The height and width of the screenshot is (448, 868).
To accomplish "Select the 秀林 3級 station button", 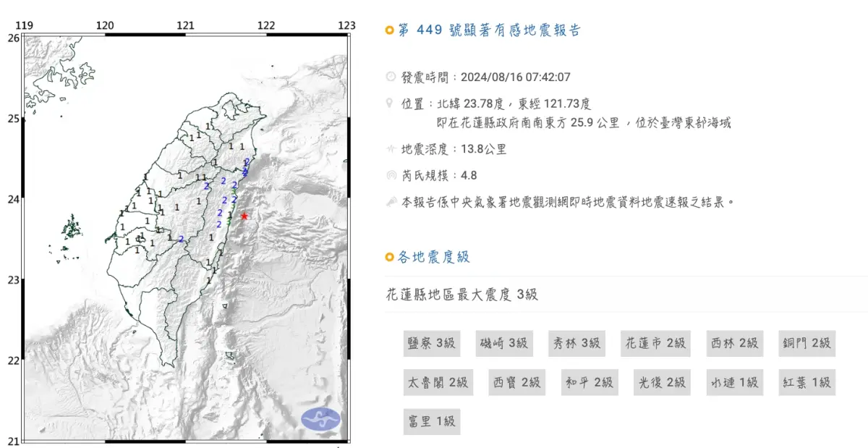I will pos(576,343).
